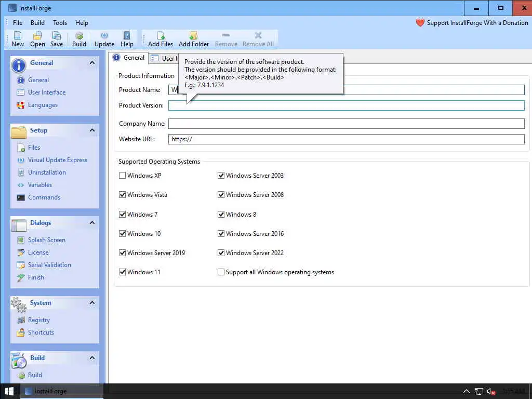Open Variables section in sidebar

click(40, 185)
